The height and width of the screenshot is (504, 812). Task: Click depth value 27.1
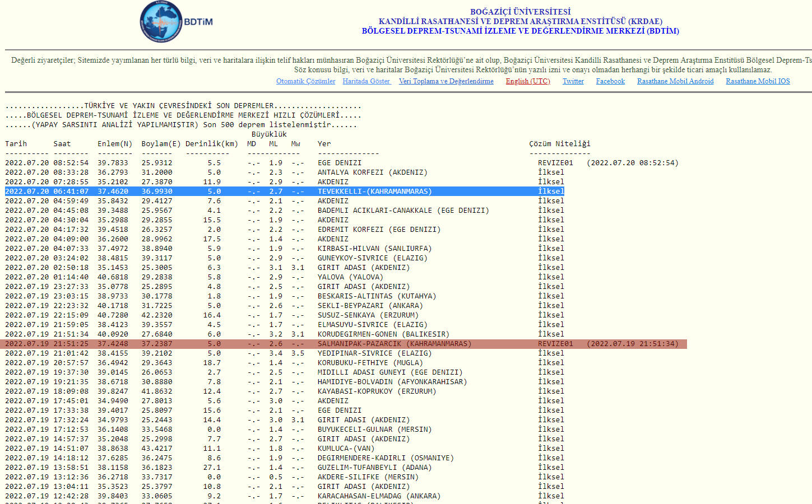point(212,468)
